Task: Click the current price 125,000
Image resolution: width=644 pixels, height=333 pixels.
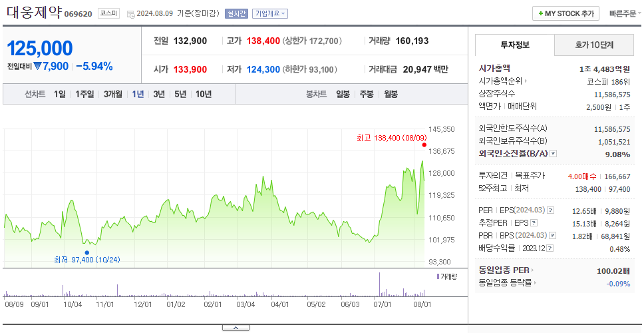Action: point(40,49)
